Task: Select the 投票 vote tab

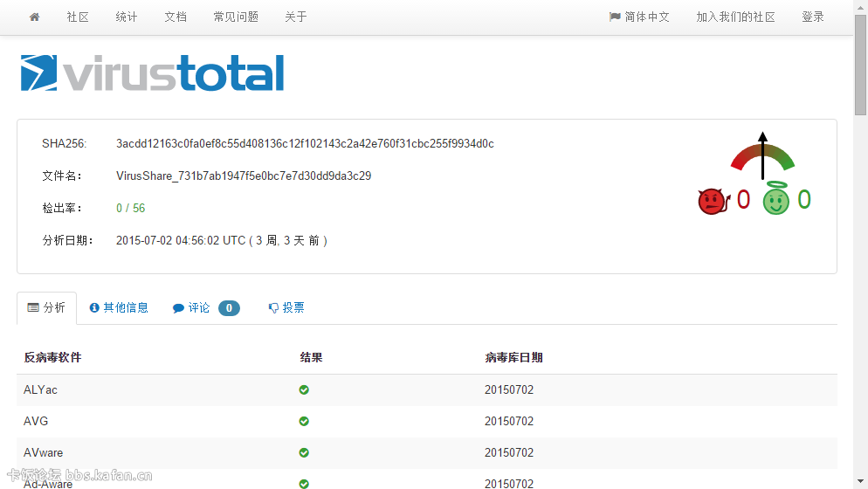Action: point(286,308)
